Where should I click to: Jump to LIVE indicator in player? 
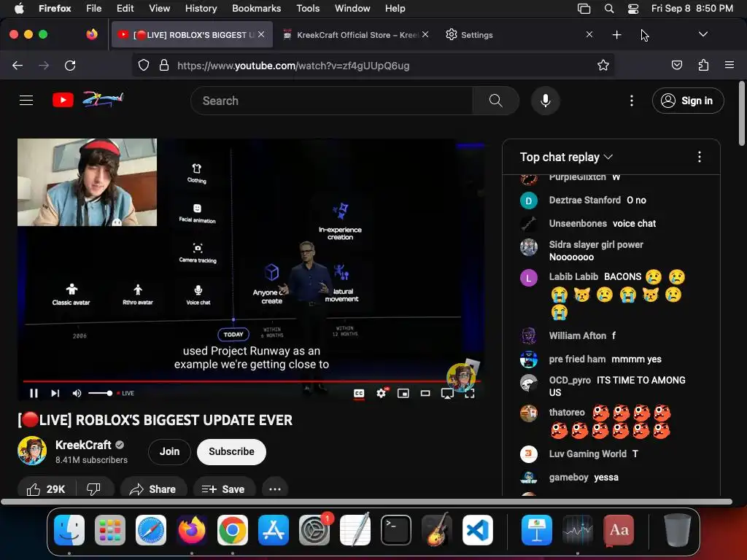coord(125,393)
